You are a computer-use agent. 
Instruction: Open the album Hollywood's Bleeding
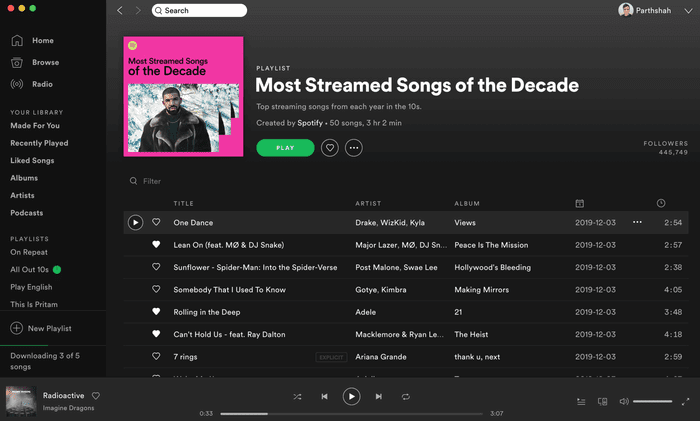pyautogui.click(x=492, y=267)
